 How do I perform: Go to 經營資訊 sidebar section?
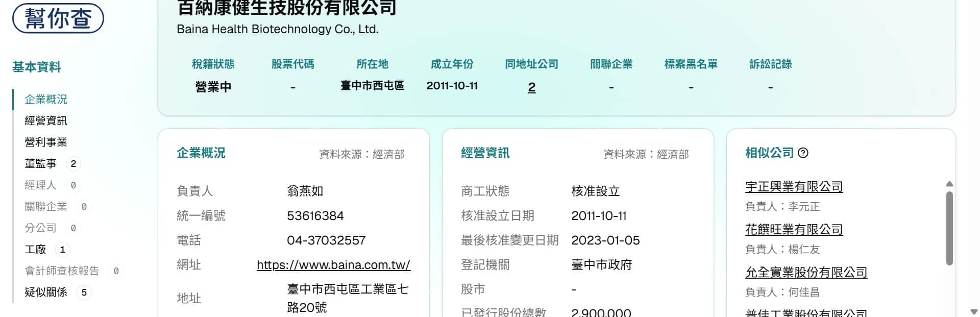pyautogui.click(x=46, y=120)
